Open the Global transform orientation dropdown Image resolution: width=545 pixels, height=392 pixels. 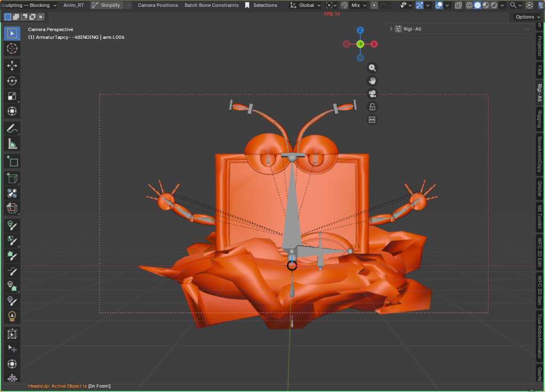(305, 5)
